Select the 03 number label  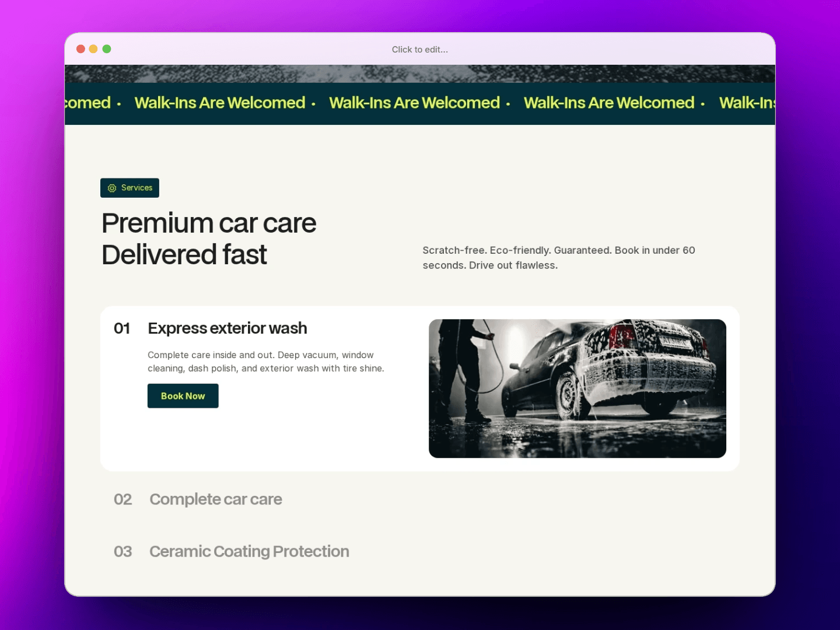[123, 551]
